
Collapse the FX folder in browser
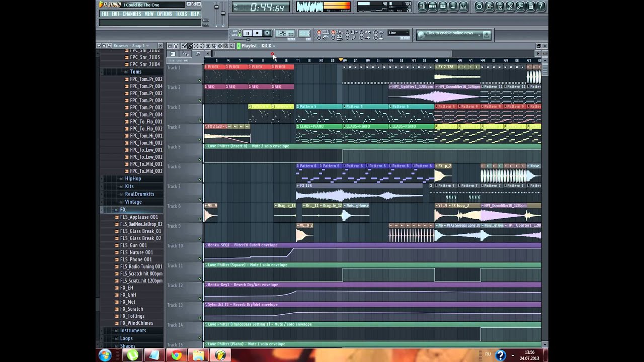point(123,210)
